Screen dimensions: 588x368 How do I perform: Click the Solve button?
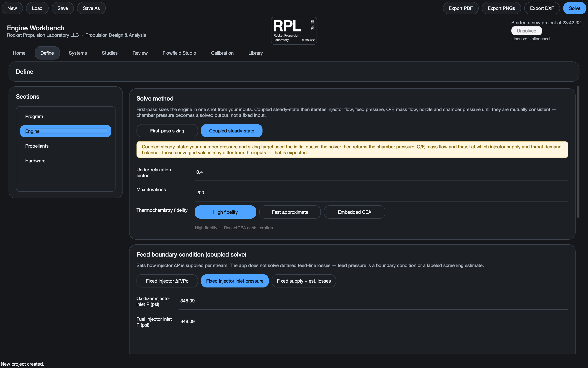pyautogui.click(x=574, y=8)
